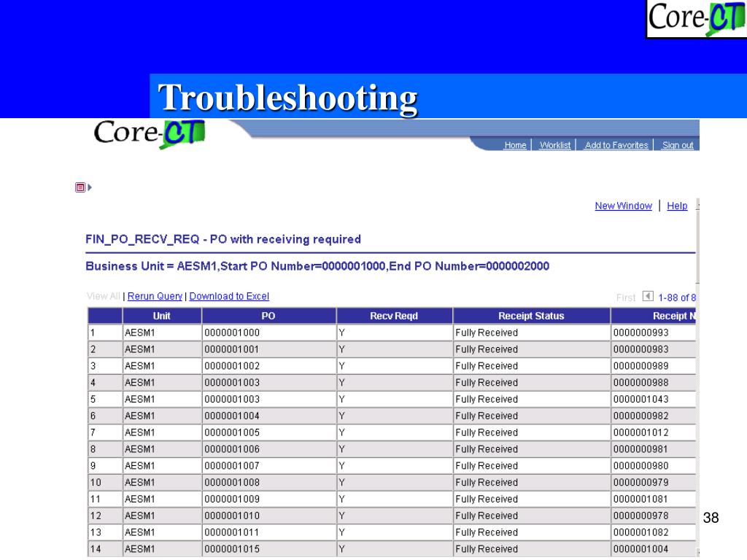Click receipt number 0000001012
Viewport: 747px width, 560px height.
tap(640, 432)
